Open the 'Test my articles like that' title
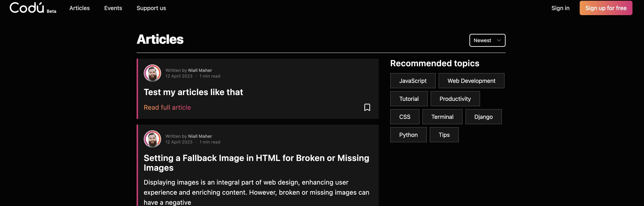 (193, 92)
